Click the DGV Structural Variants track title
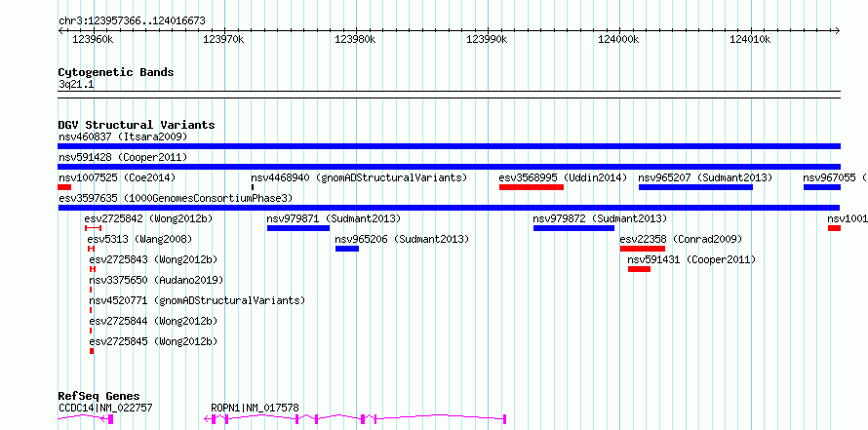Screen dimensions: 868x430 pos(137,125)
